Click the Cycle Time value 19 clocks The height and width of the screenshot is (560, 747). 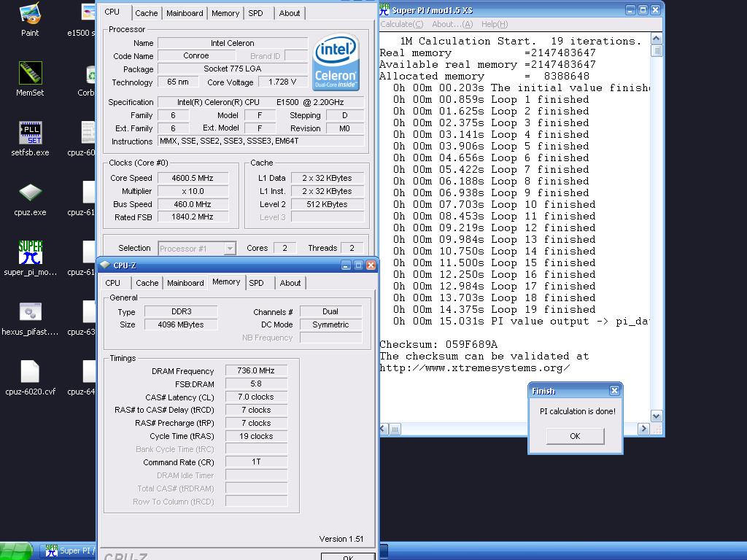click(x=256, y=436)
